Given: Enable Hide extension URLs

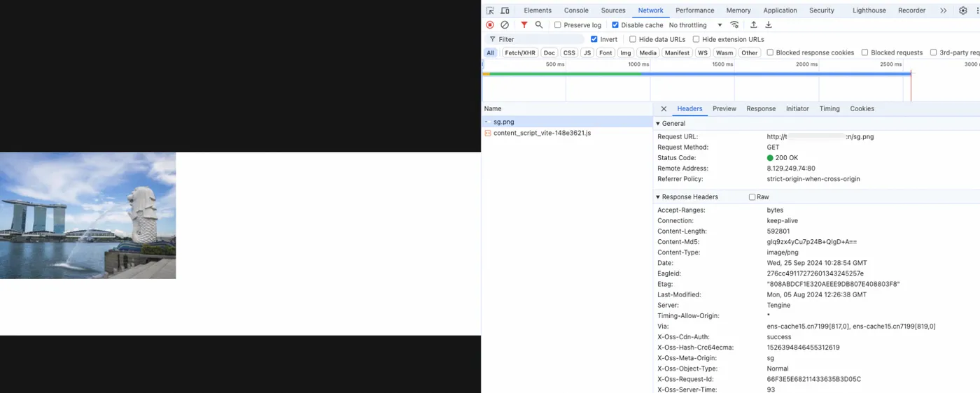Looking at the screenshot, I should tap(696, 40).
